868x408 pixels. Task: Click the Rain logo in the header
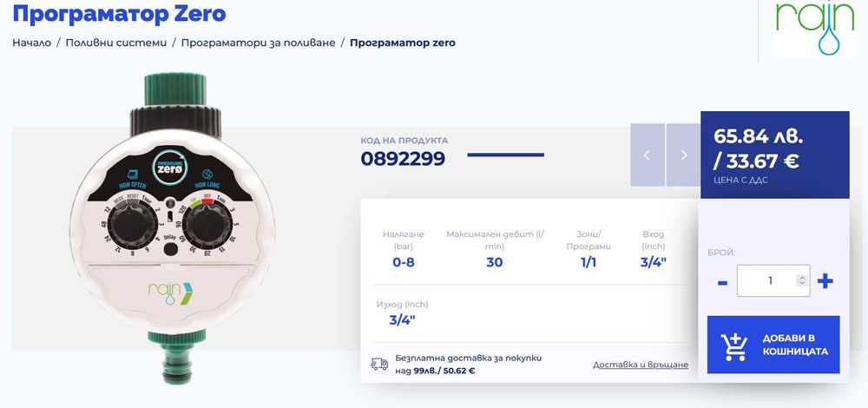[802, 28]
